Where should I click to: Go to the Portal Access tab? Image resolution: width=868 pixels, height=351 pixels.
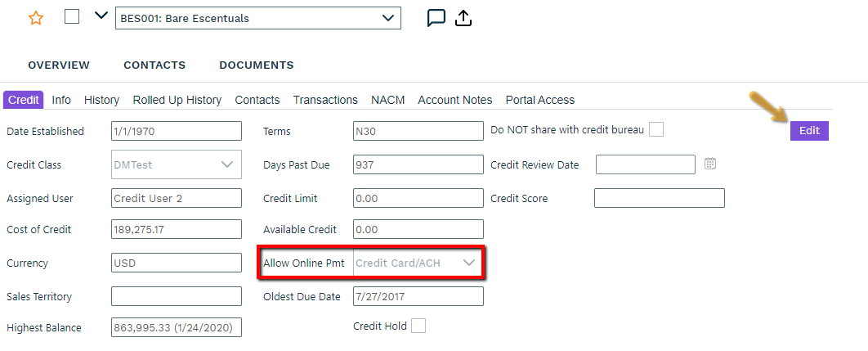[x=539, y=100]
